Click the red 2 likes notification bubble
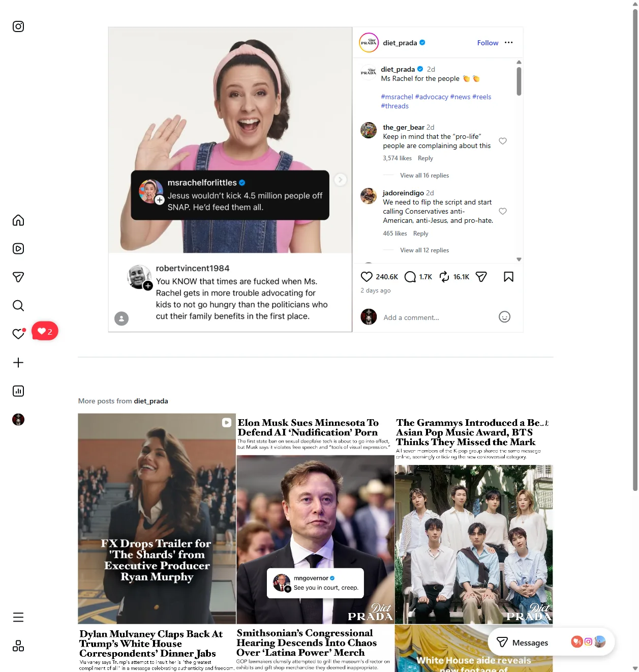 click(45, 331)
